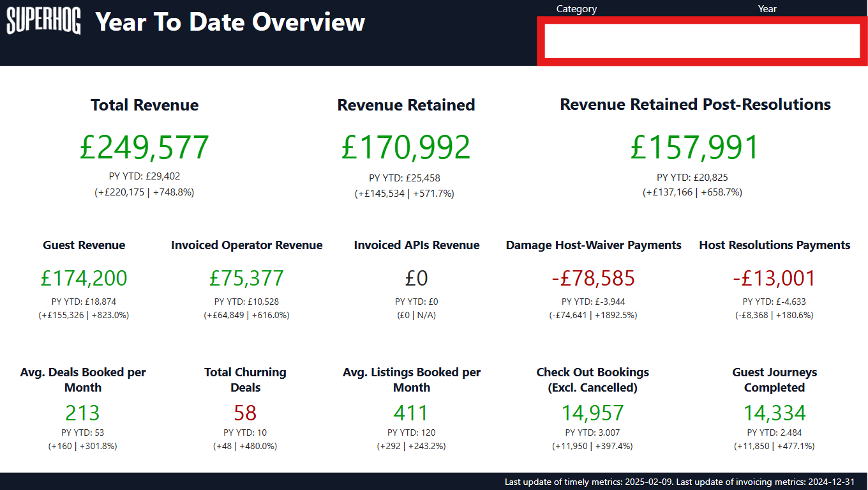Click the Avg. Deals Booked 213 value
The width and height of the screenshot is (868, 490).
pyautogui.click(x=82, y=413)
